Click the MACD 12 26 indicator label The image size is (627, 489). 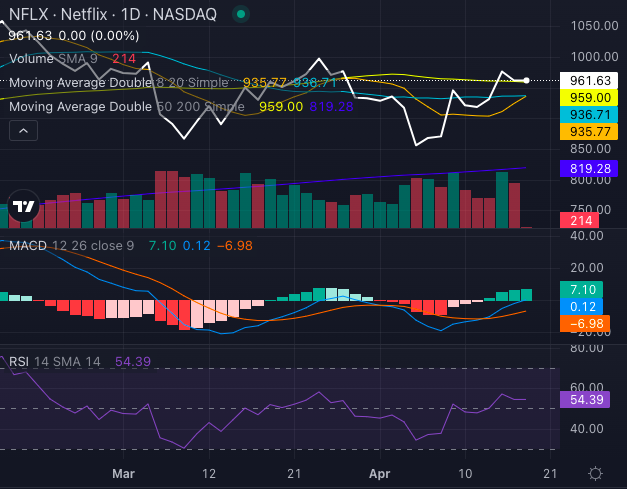(70, 245)
